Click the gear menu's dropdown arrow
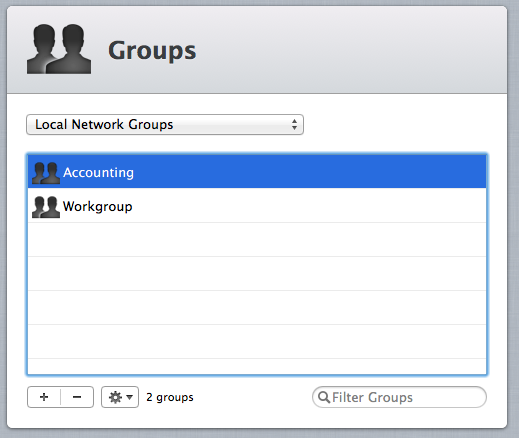Viewport: 519px width, 438px height. pyautogui.click(x=130, y=397)
